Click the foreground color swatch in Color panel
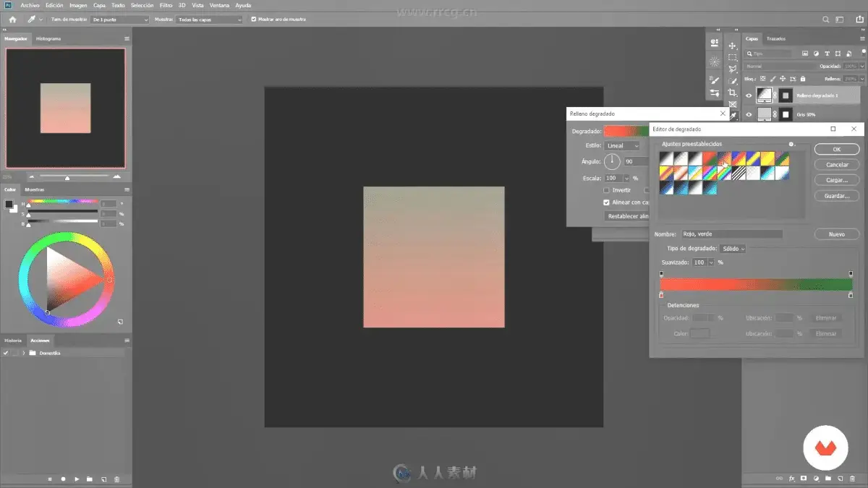868x488 pixels. point(9,204)
